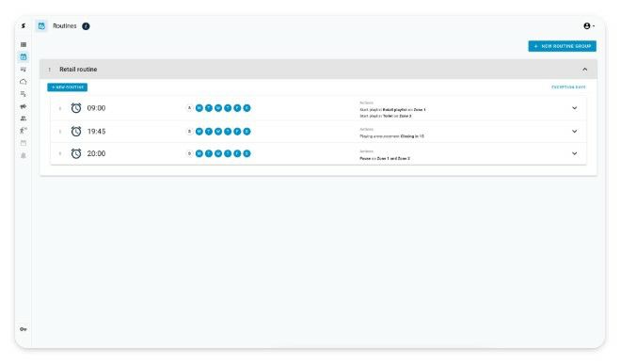Toggle Monday (M) on the 20:00 routine
620x364 pixels.
pos(199,153)
